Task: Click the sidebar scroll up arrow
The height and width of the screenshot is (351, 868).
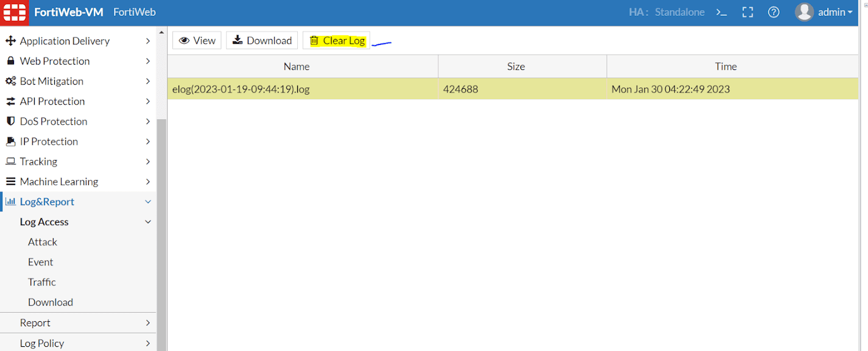Action: pos(161,32)
